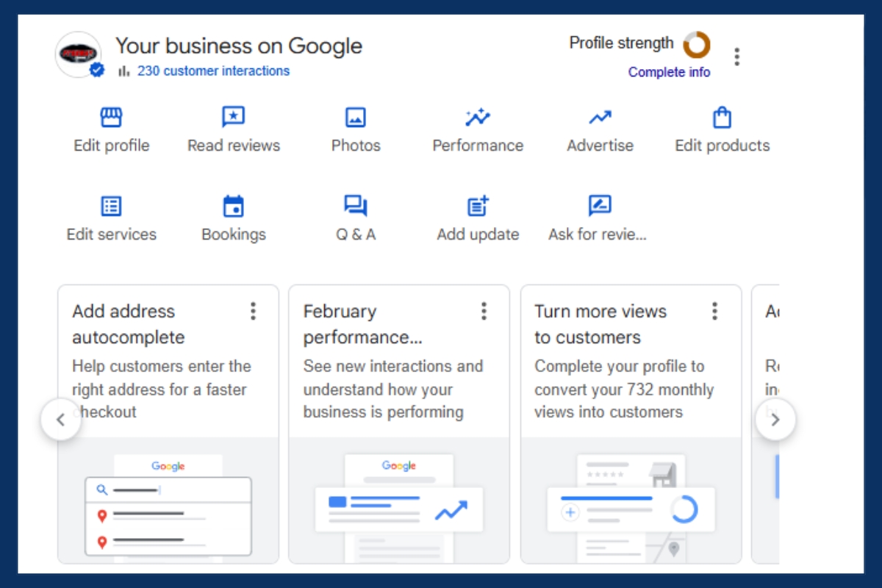Open the Turn more views to customers title
Viewport: 882px width, 588px height.
coord(600,324)
